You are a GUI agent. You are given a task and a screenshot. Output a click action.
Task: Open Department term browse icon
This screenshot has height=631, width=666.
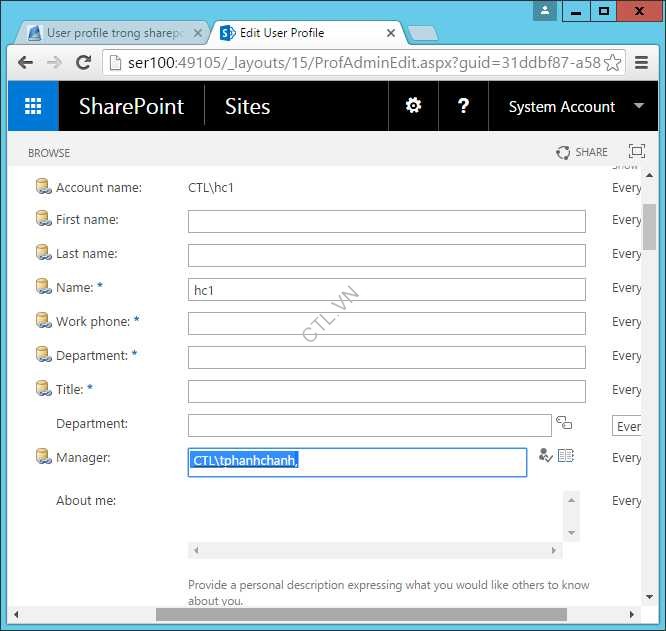pos(564,423)
